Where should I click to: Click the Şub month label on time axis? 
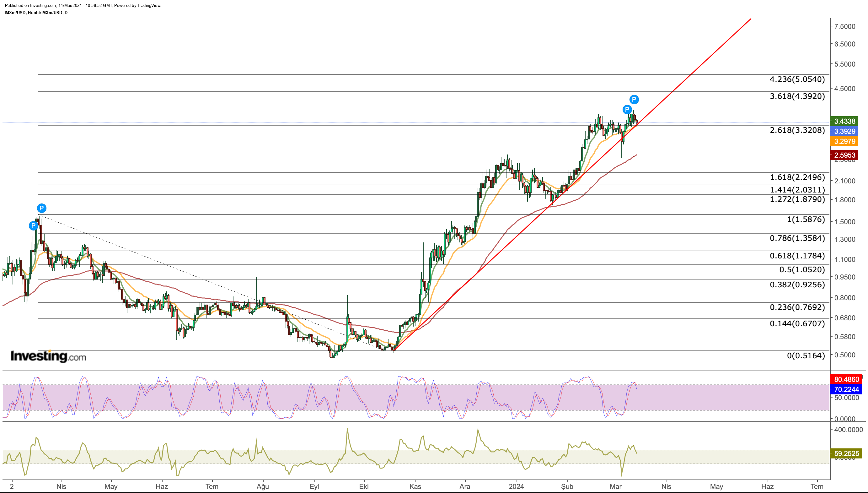[x=567, y=487]
